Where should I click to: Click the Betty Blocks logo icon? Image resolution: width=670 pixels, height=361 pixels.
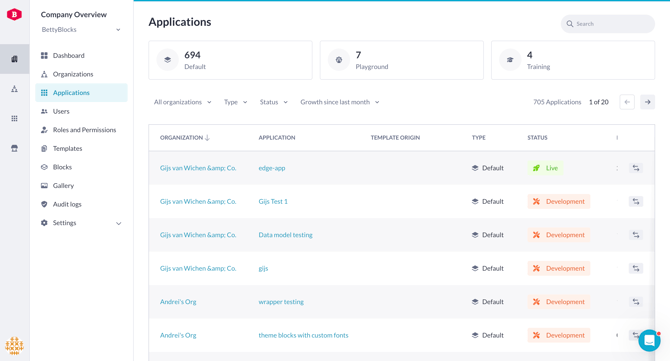pyautogui.click(x=14, y=15)
